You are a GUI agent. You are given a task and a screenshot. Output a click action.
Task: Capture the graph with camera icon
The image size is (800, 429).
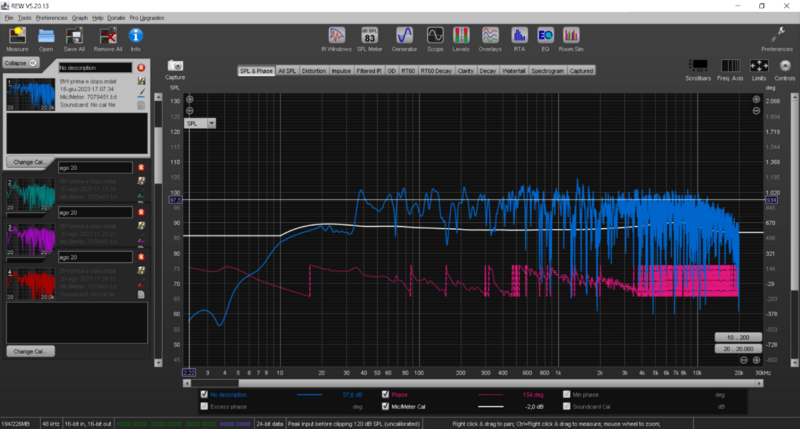coord(175,67)
